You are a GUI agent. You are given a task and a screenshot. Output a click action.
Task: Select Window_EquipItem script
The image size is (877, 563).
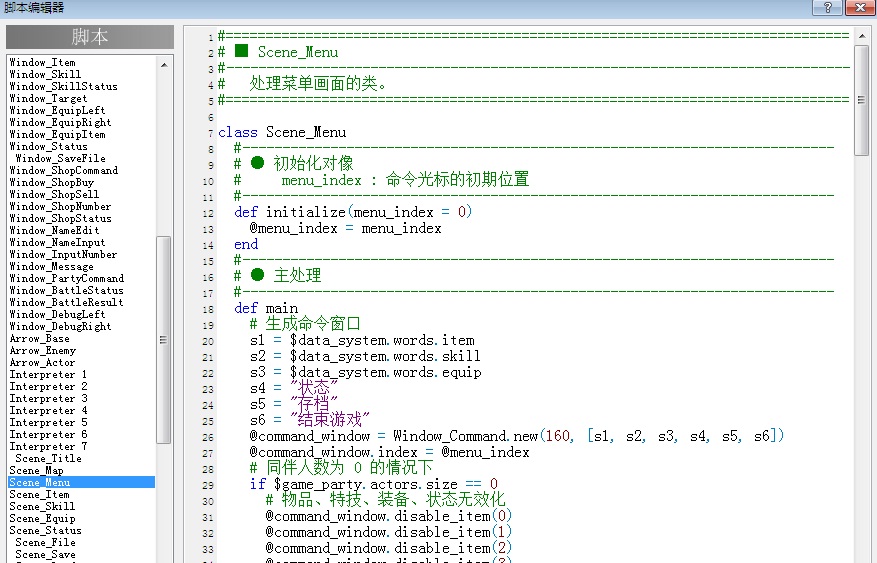(x=57, y=135)
